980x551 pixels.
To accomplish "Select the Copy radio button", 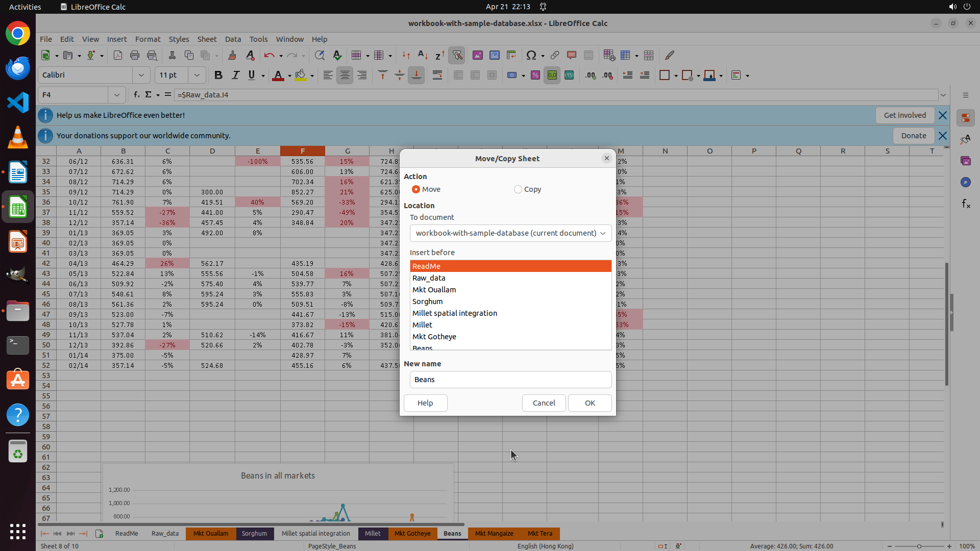I will tap(518, 189).
